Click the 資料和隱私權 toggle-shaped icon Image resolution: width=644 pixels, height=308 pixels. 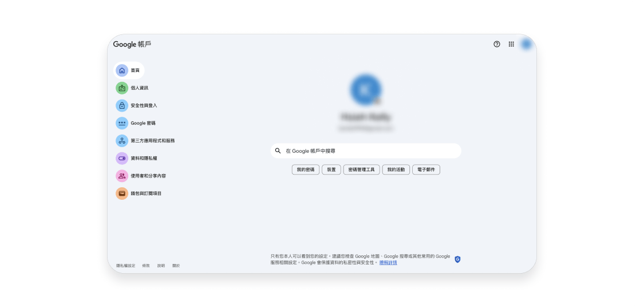pos(122,158)
